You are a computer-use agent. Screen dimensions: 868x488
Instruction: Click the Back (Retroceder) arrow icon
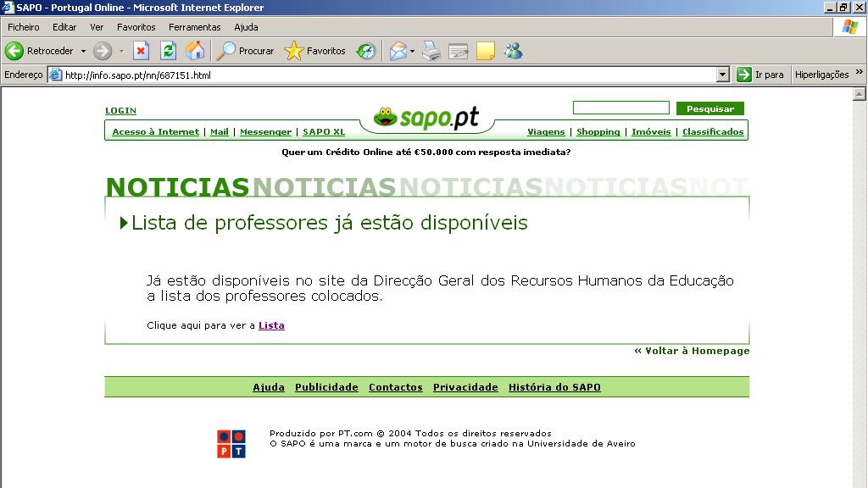[14, 51]
